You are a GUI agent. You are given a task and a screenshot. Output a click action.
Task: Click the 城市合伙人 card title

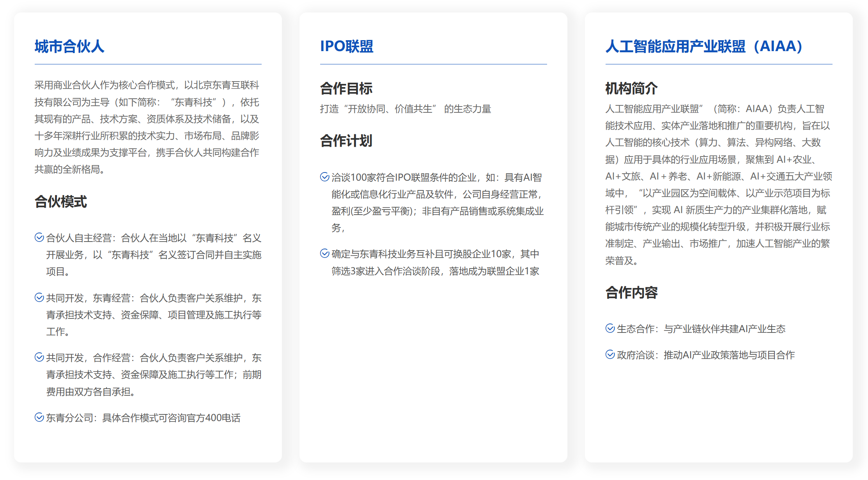69,46
